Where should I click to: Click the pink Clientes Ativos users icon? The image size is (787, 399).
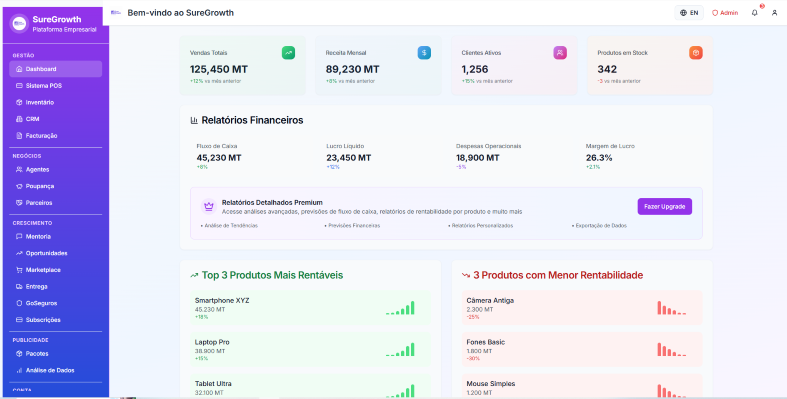[x=560, y=53]
